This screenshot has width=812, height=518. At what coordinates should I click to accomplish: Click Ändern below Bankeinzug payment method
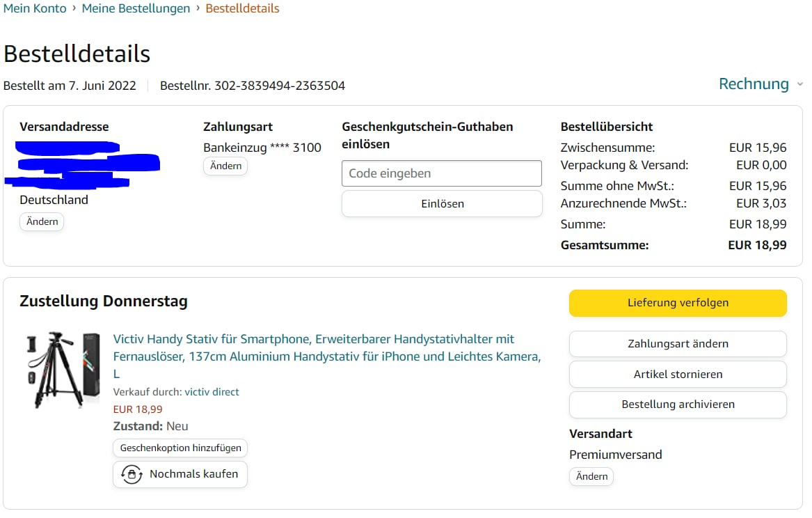225,166
